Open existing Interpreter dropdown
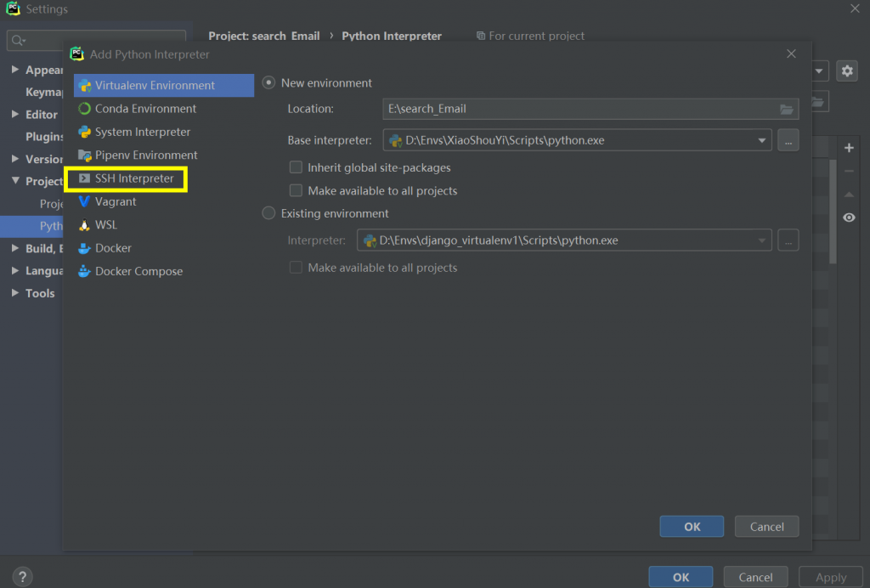This screenshot has height=588, width=870. (762, 240)
